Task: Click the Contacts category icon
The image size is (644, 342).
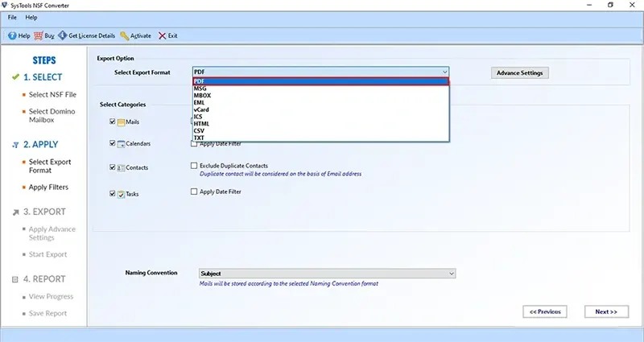Action: coord(121,167)
